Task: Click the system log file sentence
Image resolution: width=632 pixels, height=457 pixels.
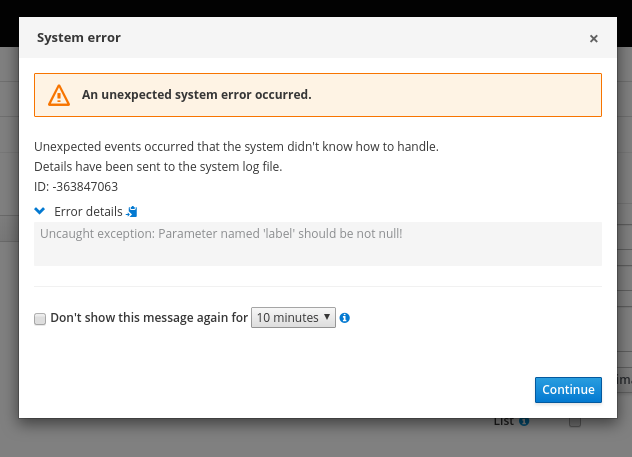Action: 158,166
